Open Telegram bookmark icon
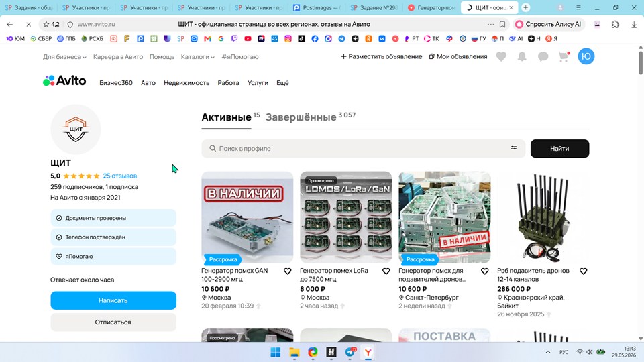Viewport: 644px width, 362px height. pos(341,39)
